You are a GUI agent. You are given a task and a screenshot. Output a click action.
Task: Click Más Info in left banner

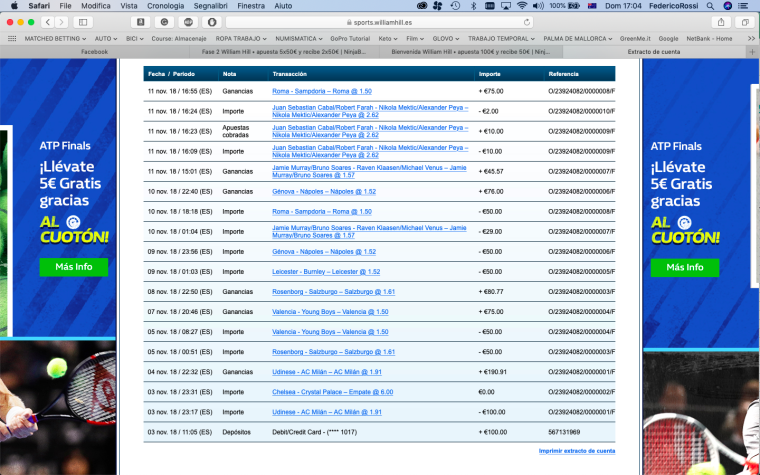click(74, 267)
